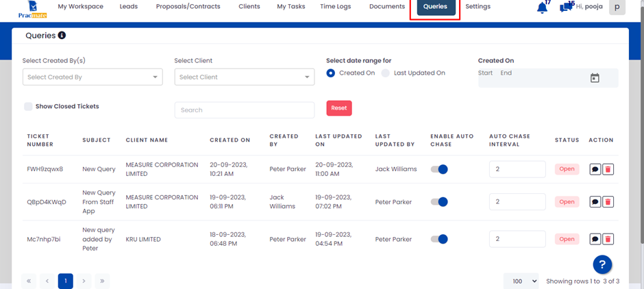Go to the last page of results
The height and width of the screenshot is (289, 644).
coord(102,281)
